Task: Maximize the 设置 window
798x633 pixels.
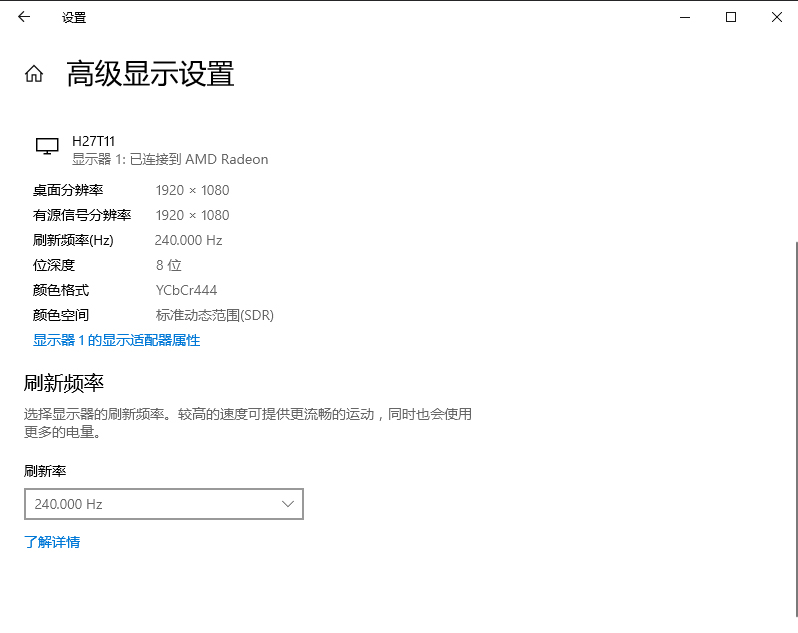Action: [x=731, y=17]
